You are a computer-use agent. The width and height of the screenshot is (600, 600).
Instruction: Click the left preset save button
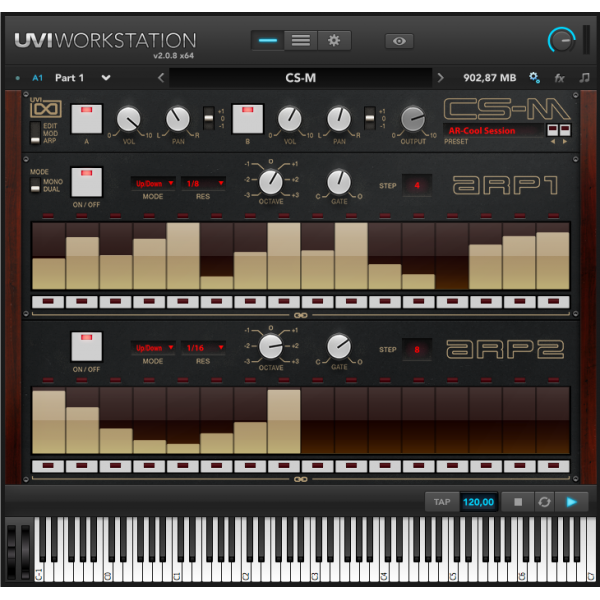click(552, 130)
